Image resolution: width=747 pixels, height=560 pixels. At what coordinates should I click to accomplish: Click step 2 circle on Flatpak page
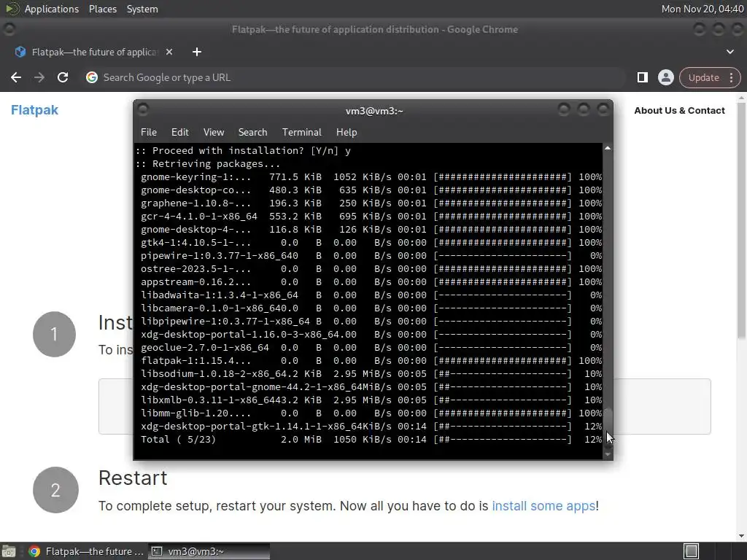point(55,489)
